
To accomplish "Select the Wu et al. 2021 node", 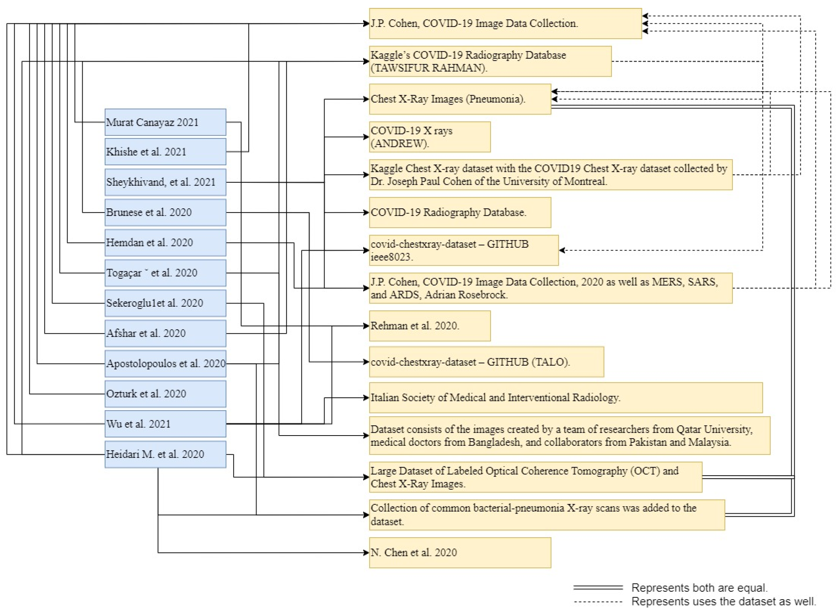I will tap(165, 424).
